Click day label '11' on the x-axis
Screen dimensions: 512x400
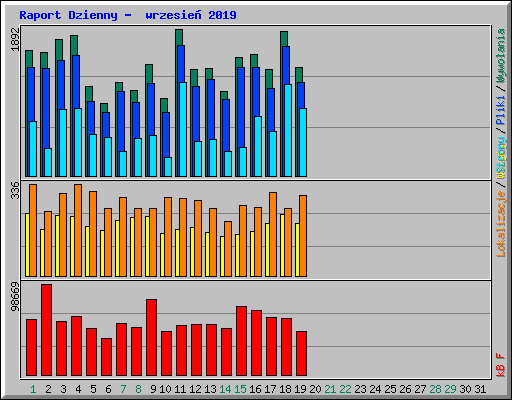(x=180, y=389)
